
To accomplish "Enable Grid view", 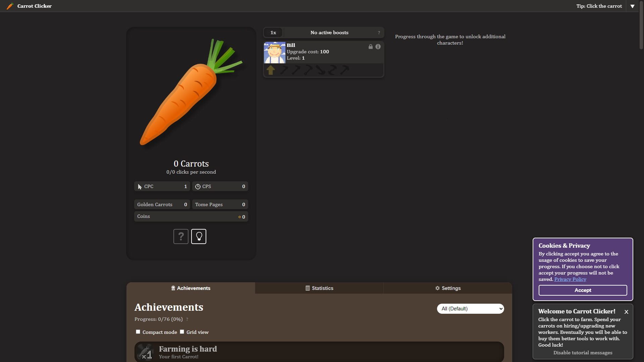I will 182,331.
